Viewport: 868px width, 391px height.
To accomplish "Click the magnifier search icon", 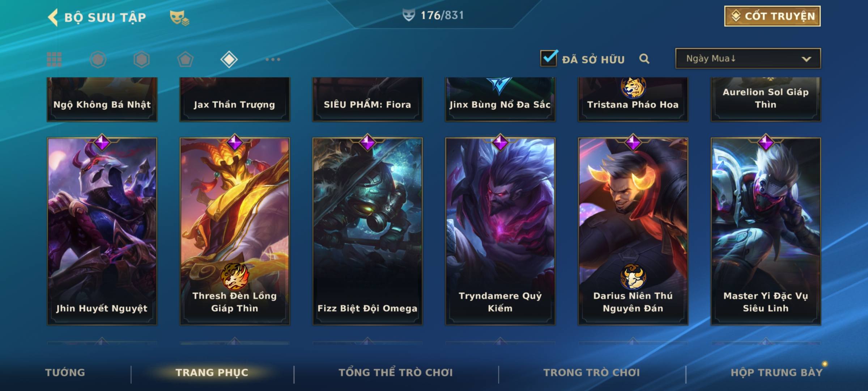I will coord(644,59).
